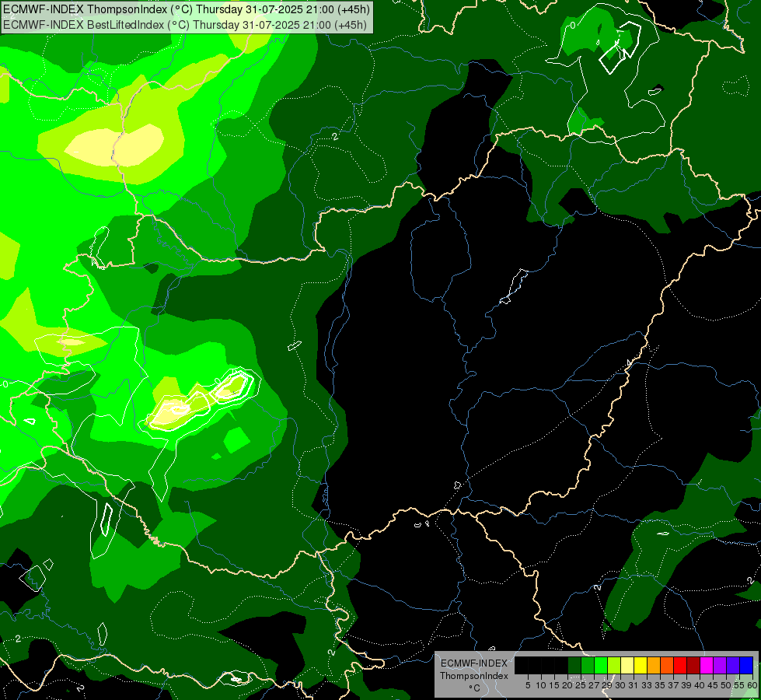Click the legend title 'ECMWF-INDEX'
This screenshot has width=761, height=700.
coord(474,663)
